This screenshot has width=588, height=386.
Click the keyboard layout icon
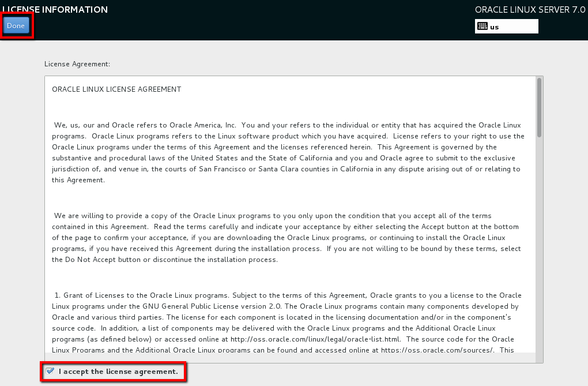tap(483, 27)
